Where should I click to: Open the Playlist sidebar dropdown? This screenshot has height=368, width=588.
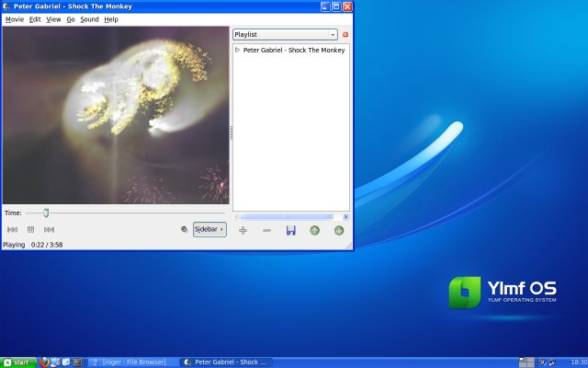coord(285,34)
